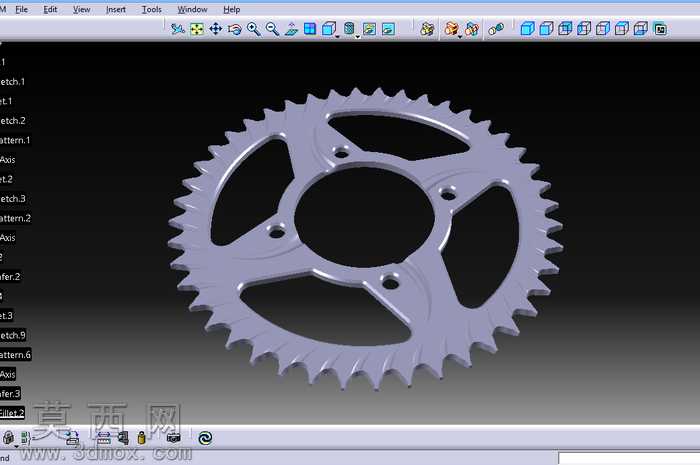
Task: Click the cylinder View Mode icon
Action: (349, 29)
